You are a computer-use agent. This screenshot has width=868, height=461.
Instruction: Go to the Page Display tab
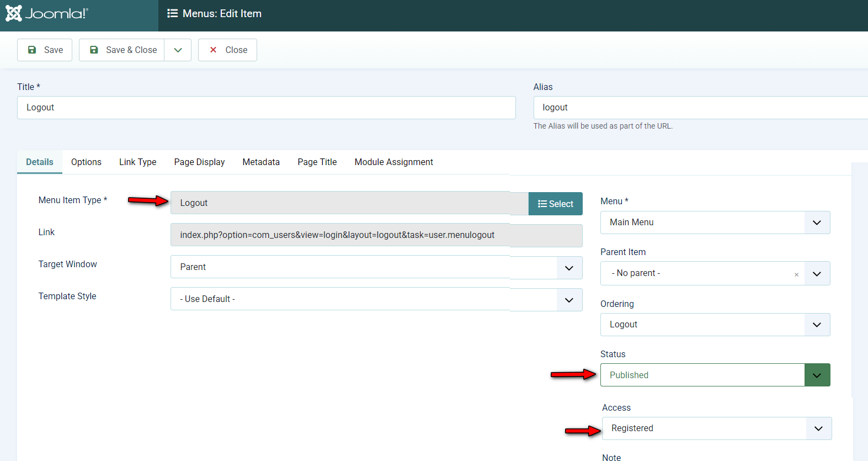point(199,162)
